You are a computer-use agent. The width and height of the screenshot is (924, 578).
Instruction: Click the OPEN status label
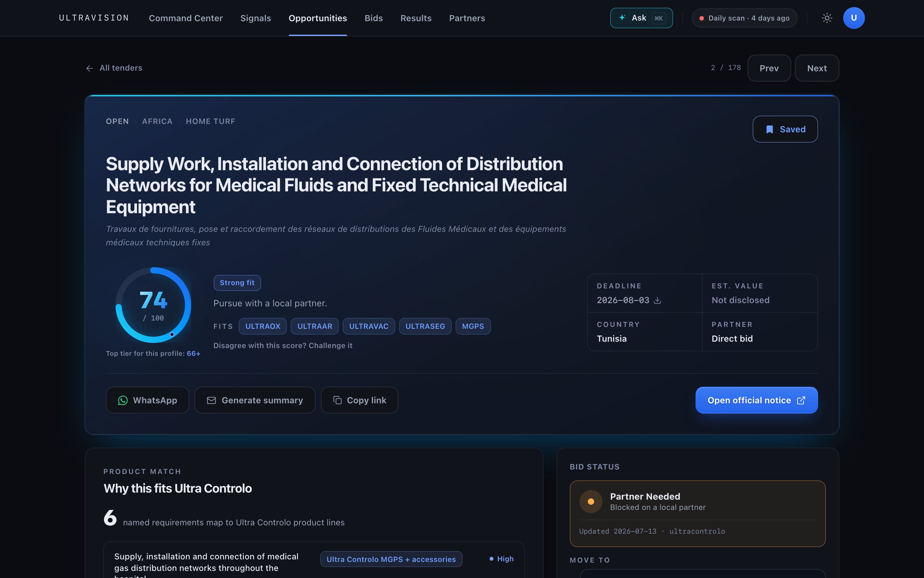117,121
